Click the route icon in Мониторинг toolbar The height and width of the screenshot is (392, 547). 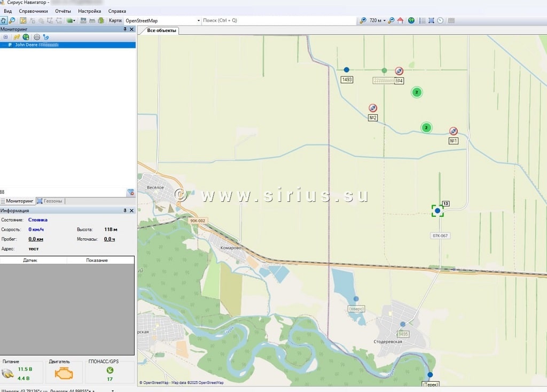pyautogui.click(x=46, y=37)
